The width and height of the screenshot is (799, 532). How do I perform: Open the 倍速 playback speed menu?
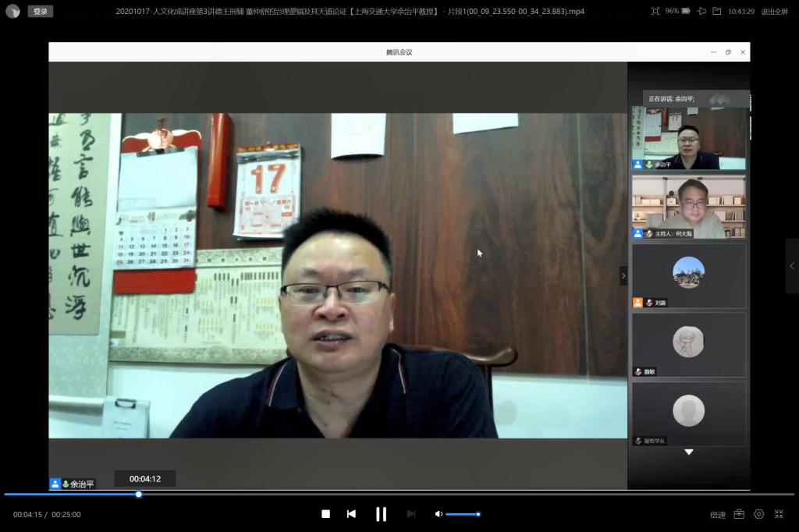(x=717, y=515)
